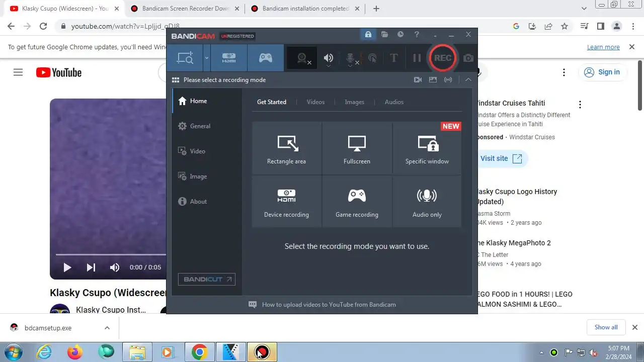Image resolution: width=644 pixels, height=362 pixels.
Task: Toggle the Chrome side panel icon
Action: pyautogui.click(x=600, y=26)
